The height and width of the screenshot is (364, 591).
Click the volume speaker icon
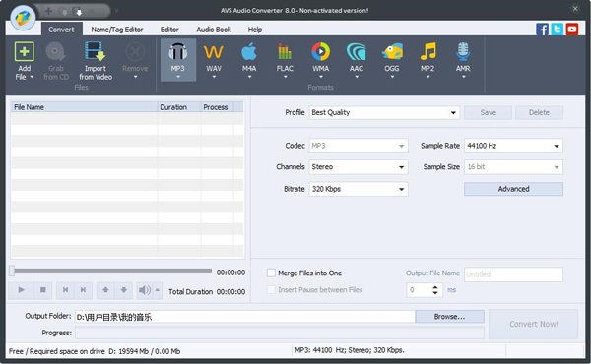click(x=145, y=290)
